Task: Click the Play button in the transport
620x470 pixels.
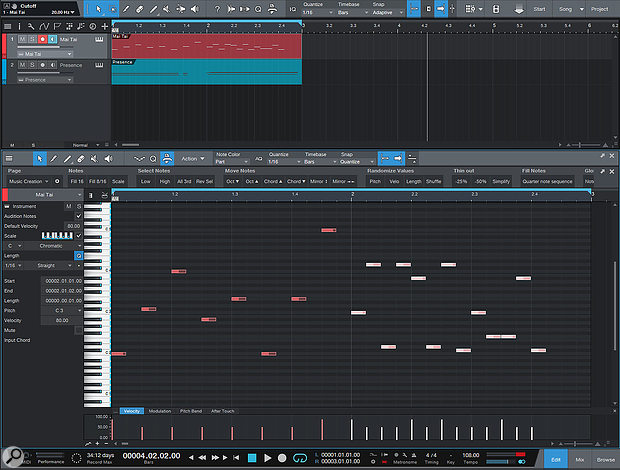Action: pos(267,458)
